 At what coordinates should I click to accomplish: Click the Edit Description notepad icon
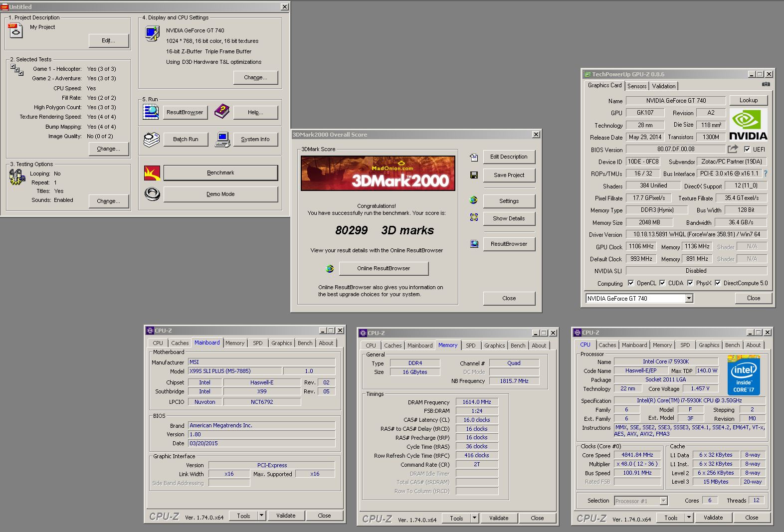pos(474,157)
